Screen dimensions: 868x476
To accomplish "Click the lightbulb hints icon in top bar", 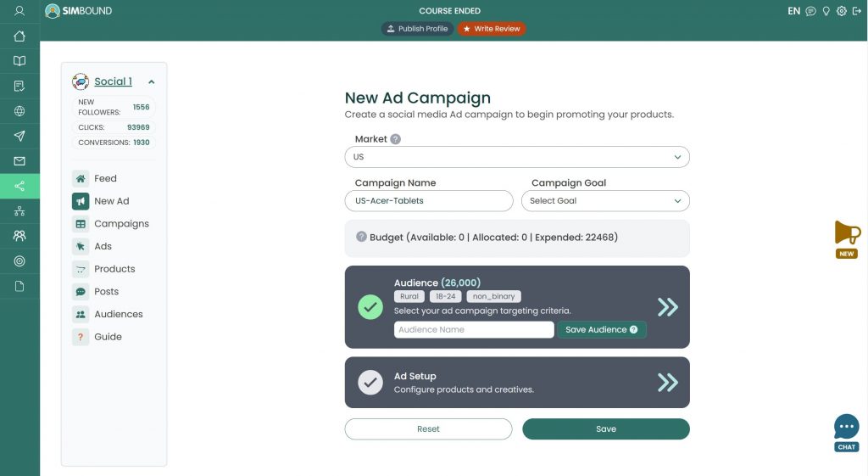I will [826, 11].
